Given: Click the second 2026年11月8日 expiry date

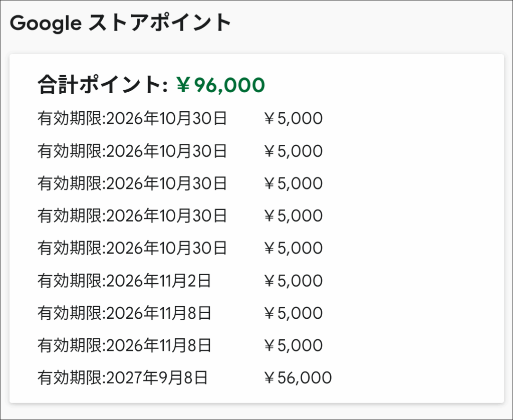Looking at the screenshot, I should (124, 345).
